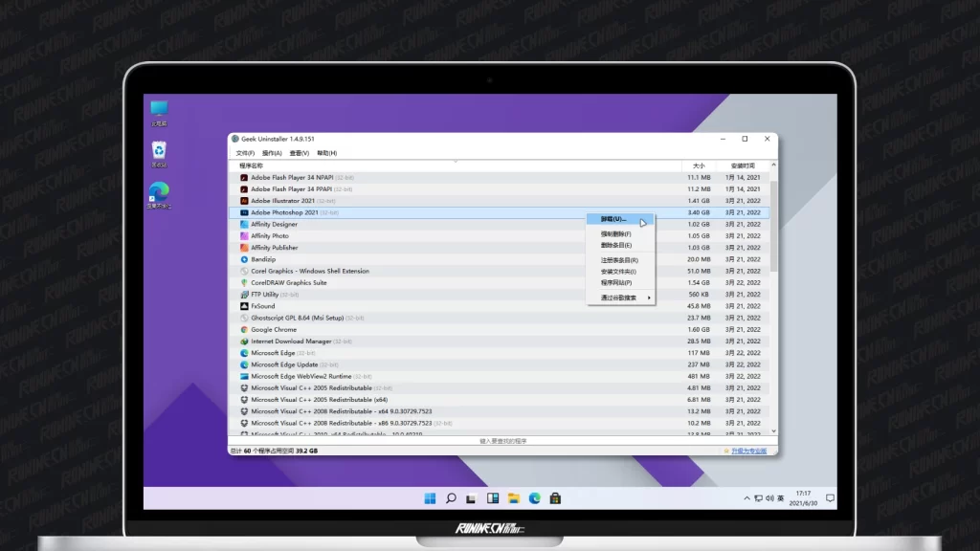Click the Google Chrome program icon

[x=244, y=330]
